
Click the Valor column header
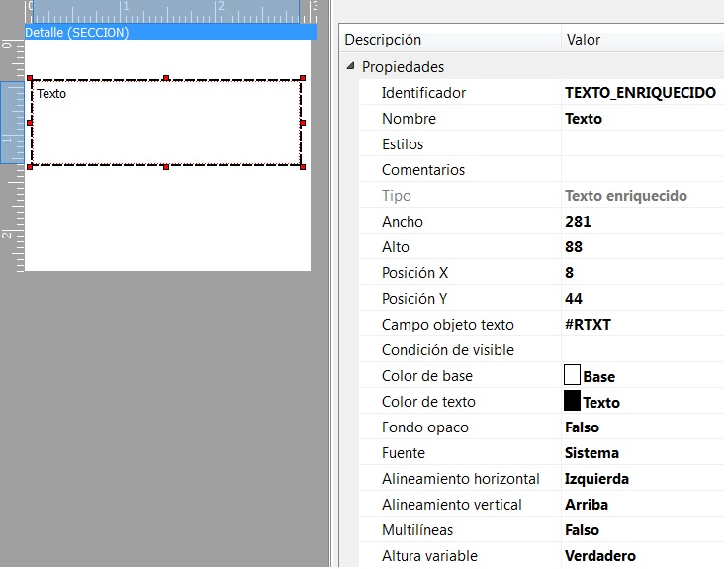click(643, 39)
